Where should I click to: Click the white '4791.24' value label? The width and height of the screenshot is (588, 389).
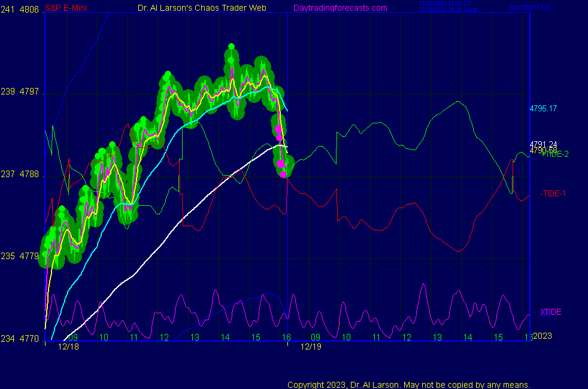click(x=543, y=144)
